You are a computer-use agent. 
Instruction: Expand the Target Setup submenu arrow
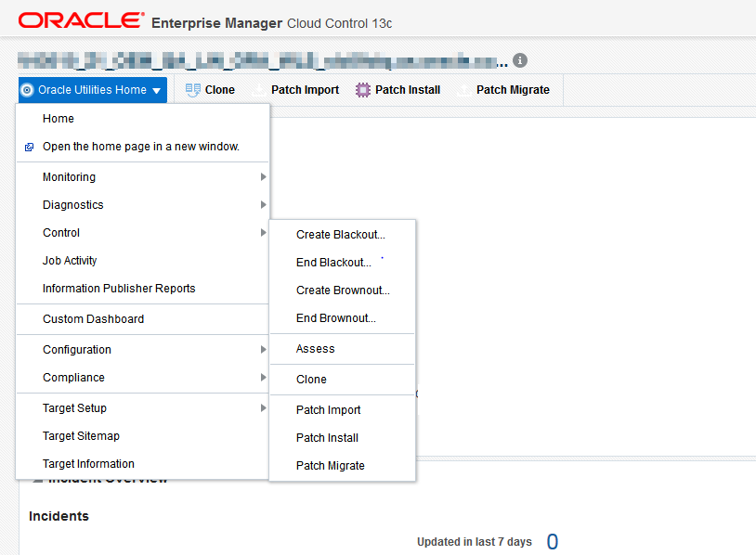click(x=263, y=408)
